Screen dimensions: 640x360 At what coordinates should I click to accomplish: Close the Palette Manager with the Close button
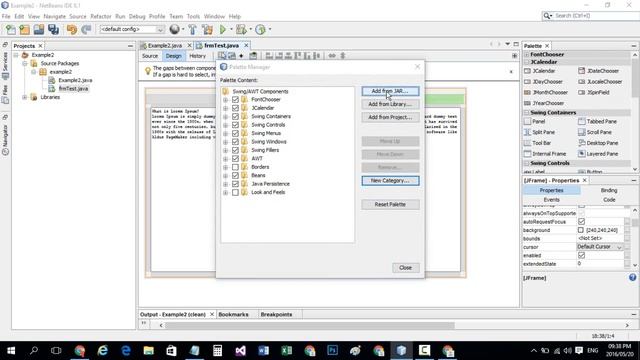point(405,268)
